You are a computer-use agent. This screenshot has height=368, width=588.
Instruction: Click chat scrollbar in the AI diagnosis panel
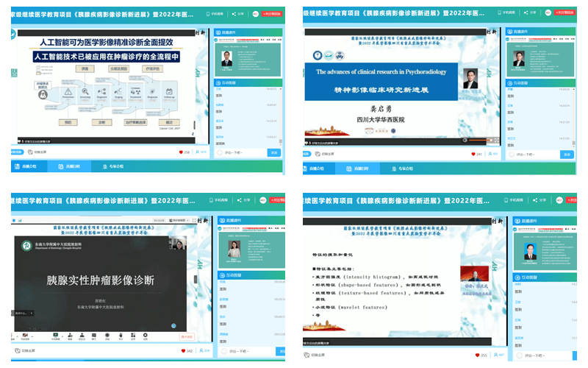[280, 141]
